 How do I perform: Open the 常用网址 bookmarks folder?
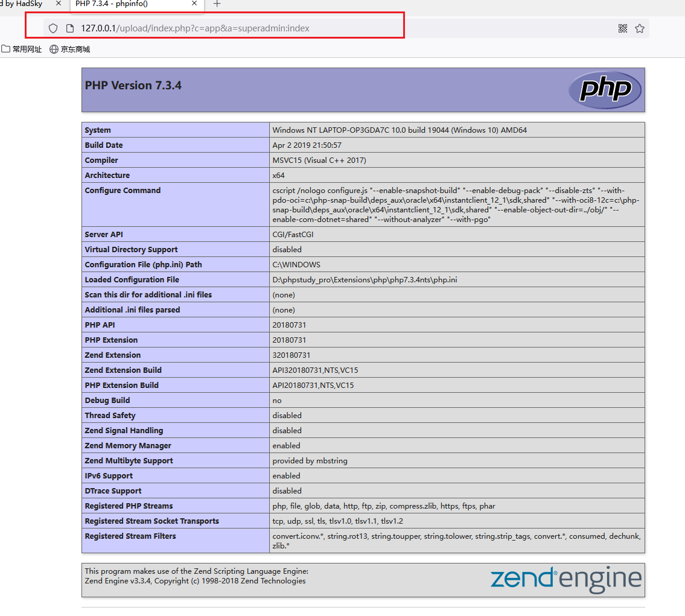pyautogui.click(x=21, y=49)
